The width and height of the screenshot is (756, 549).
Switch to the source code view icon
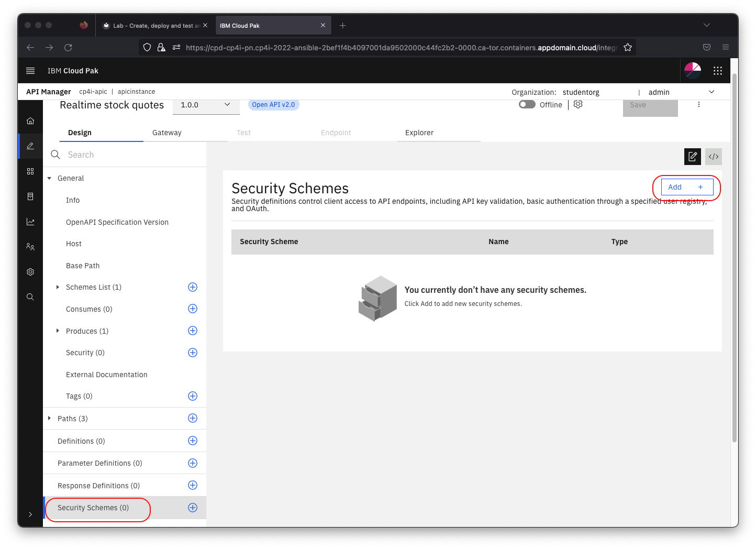coord(714,157)
